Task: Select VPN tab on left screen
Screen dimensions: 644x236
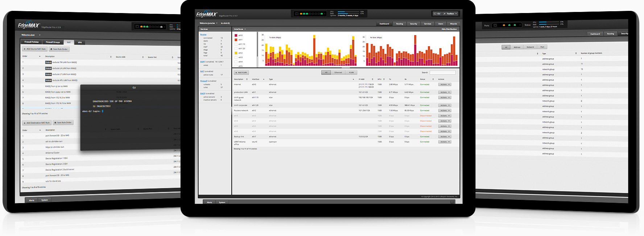Action: 80,42
